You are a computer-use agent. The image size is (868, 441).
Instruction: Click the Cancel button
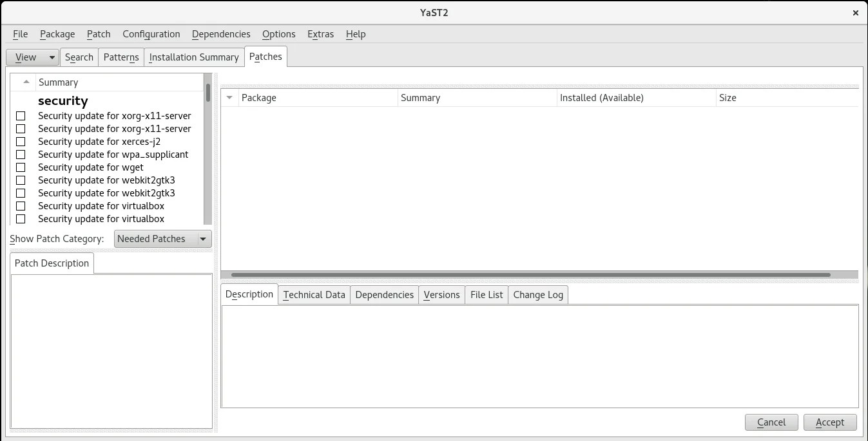(771, 422)
